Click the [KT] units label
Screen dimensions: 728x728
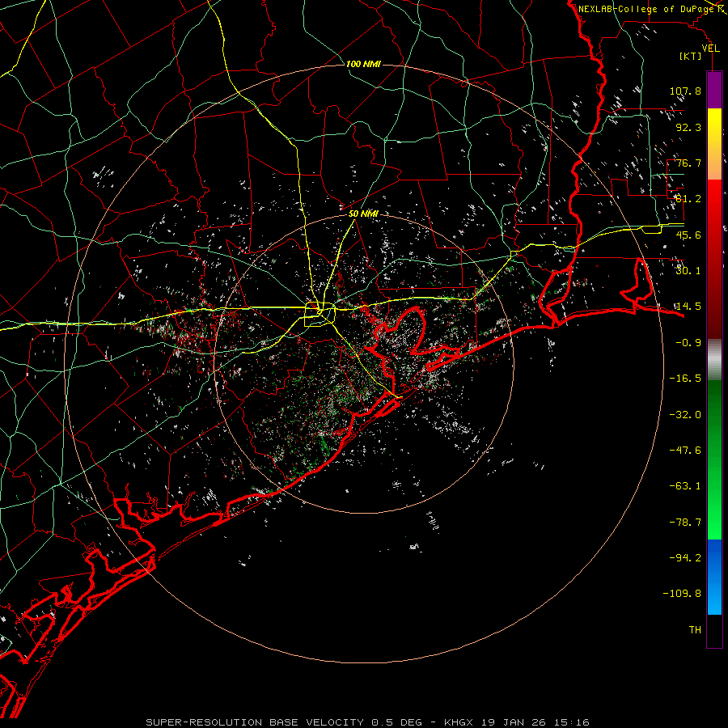point(691,56)
